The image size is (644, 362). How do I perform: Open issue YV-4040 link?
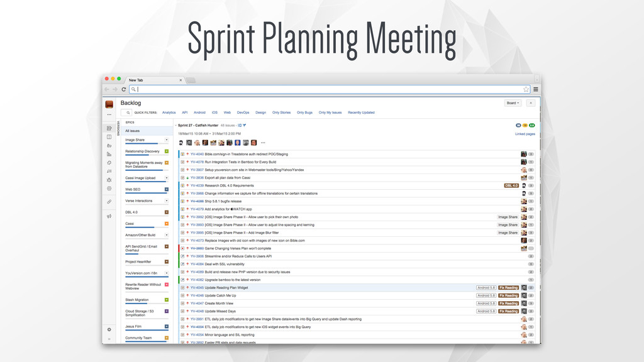coord(197,155)
